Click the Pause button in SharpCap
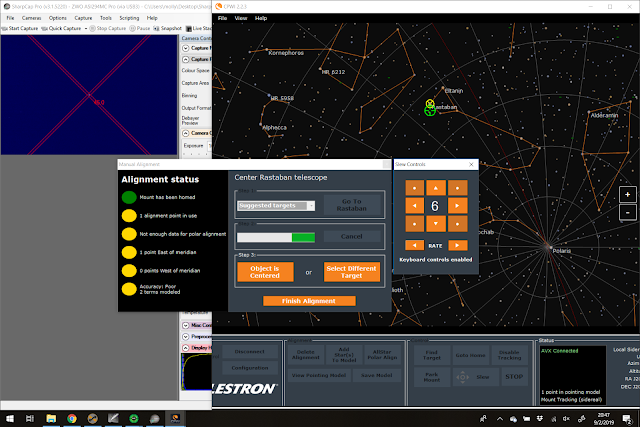640x427 pixels. pos(140,28)
